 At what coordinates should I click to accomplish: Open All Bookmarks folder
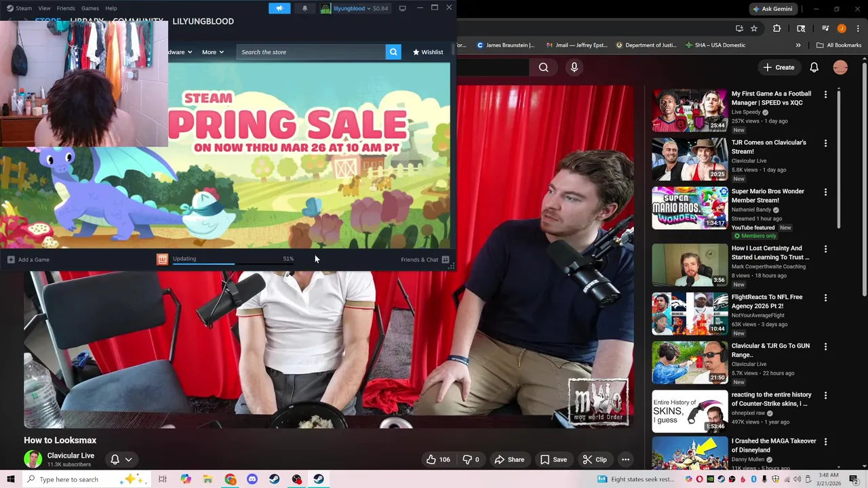tap(839, 45)
